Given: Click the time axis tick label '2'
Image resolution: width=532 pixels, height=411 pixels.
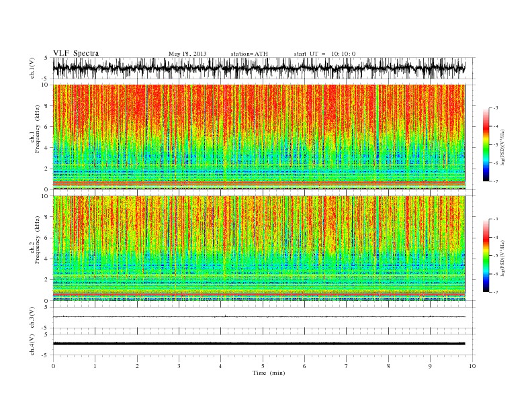Looking at the screenshot, I should tap(137, 366).
